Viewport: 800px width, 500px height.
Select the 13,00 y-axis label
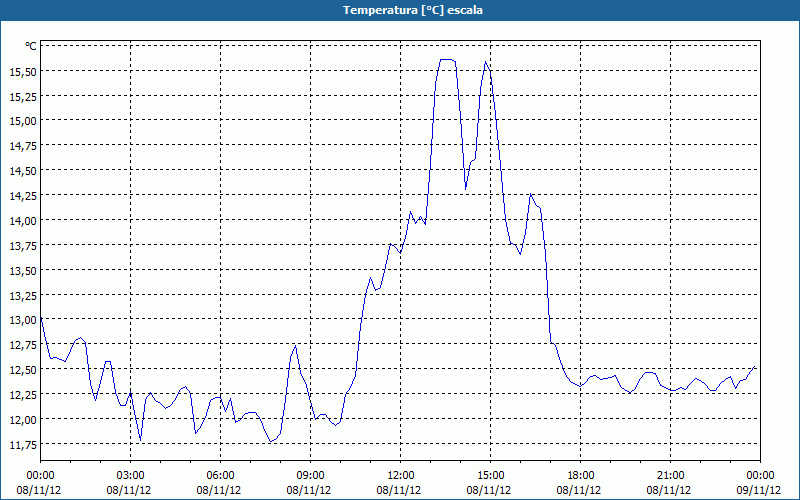click(23, 320)
